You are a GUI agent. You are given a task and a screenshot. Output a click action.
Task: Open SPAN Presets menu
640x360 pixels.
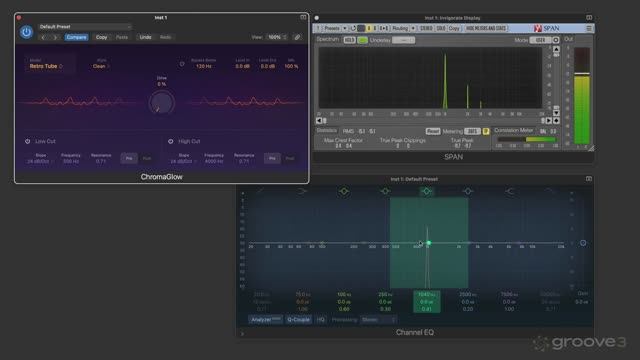point(332,28)
